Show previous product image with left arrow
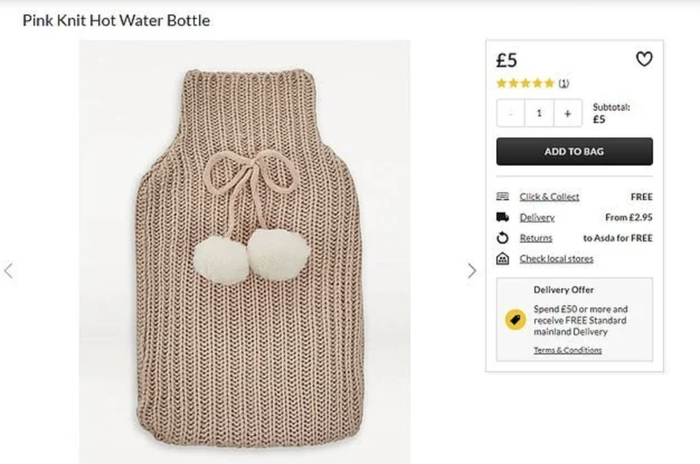 click(9, 270)
